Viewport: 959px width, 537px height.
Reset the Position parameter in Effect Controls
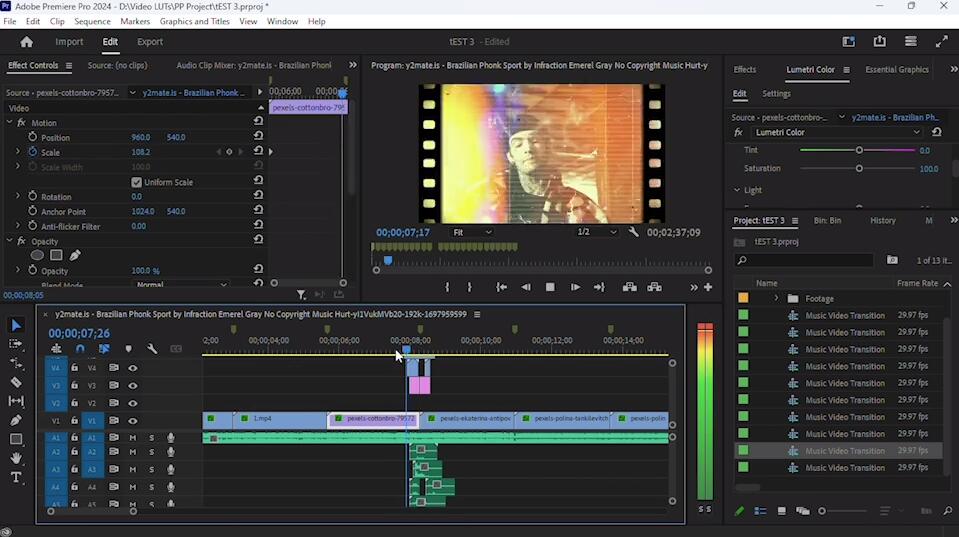point(258,137)
